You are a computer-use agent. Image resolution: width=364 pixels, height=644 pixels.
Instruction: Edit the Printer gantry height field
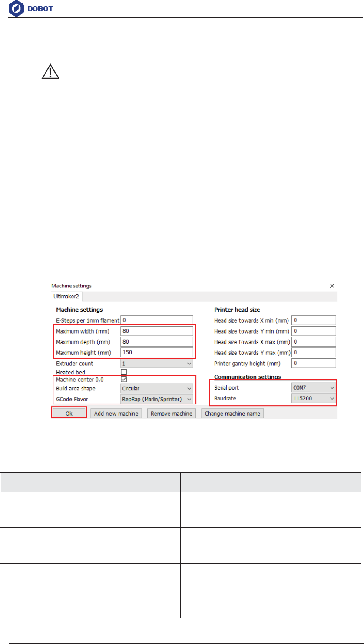pos(314,363)
